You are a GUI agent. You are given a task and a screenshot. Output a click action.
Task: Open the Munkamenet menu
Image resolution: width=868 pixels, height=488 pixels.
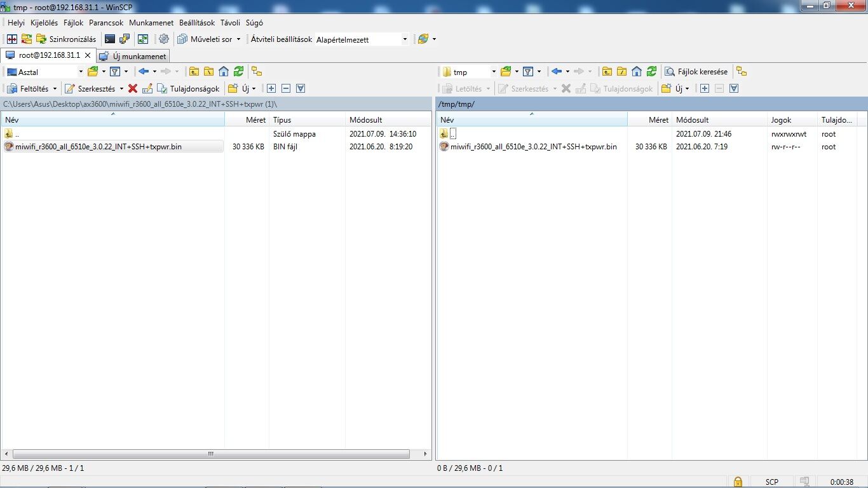tap(151, 22)
